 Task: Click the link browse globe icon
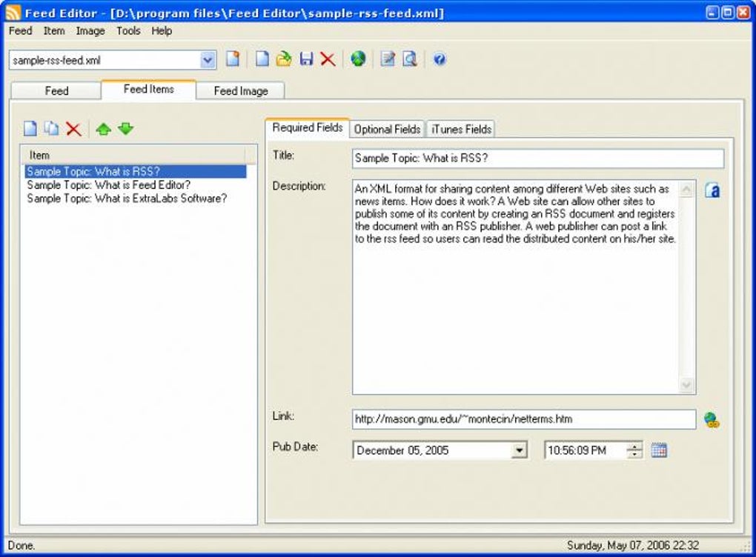712,420
